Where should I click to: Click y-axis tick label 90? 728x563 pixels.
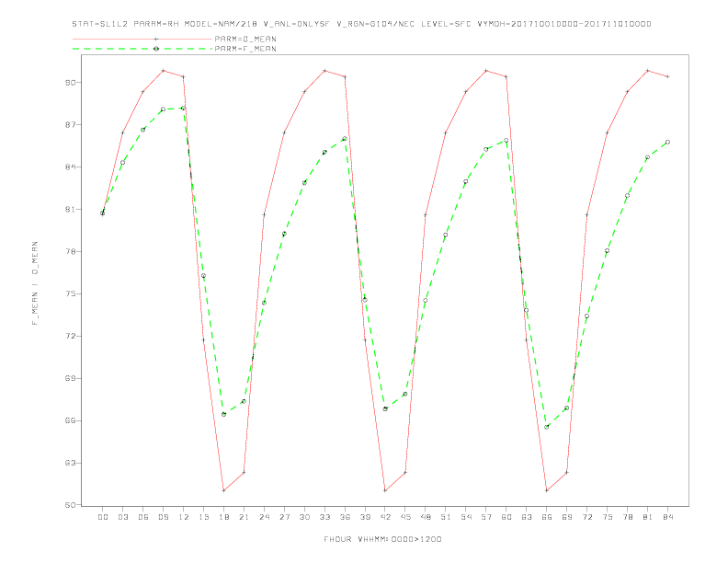coord(70,83)
